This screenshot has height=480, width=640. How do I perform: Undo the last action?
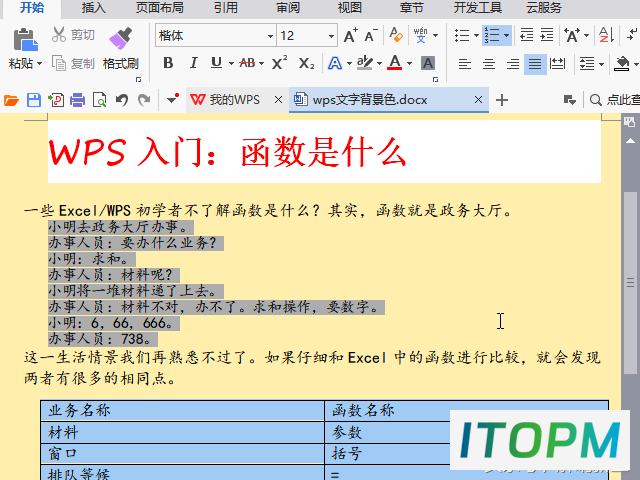pos(122,100)
